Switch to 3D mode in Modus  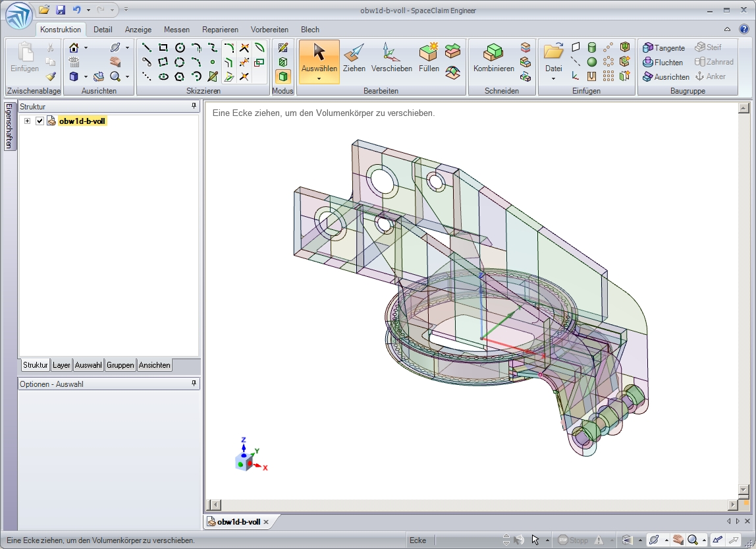point(283,76)
